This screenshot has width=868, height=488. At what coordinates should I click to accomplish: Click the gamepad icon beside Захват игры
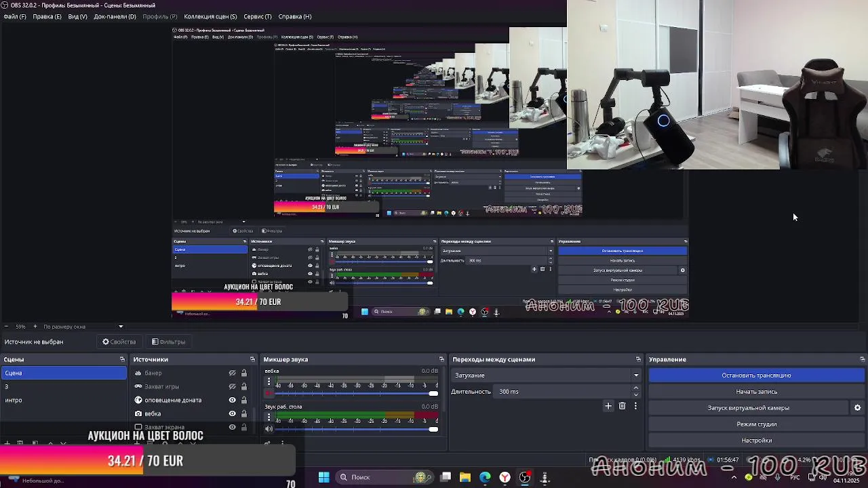click(x=138, y=386)
